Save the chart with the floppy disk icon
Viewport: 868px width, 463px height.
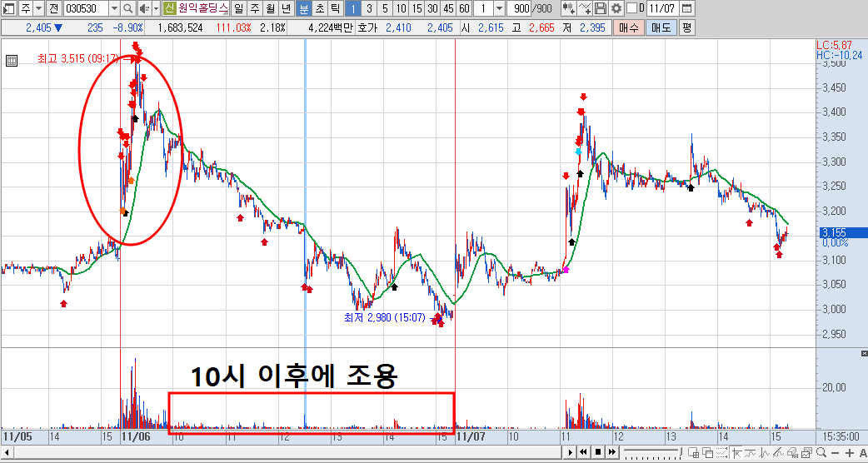coord(601,8)
